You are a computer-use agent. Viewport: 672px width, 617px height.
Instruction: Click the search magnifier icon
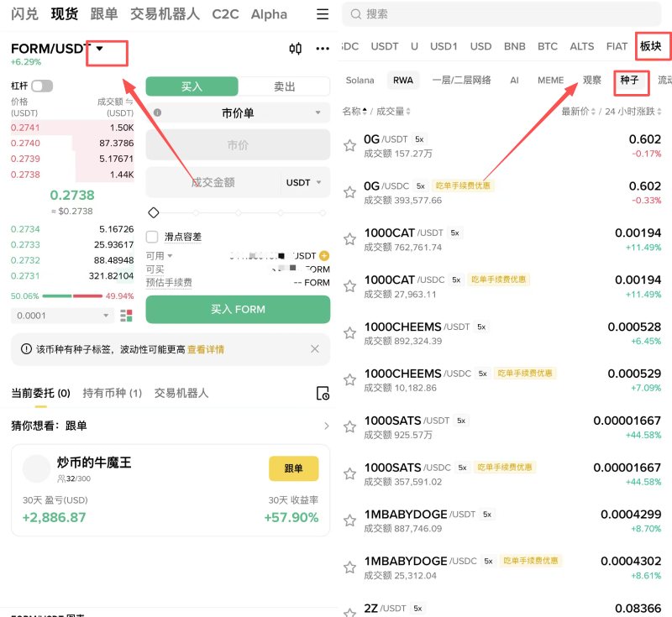[x=356, y=13]
